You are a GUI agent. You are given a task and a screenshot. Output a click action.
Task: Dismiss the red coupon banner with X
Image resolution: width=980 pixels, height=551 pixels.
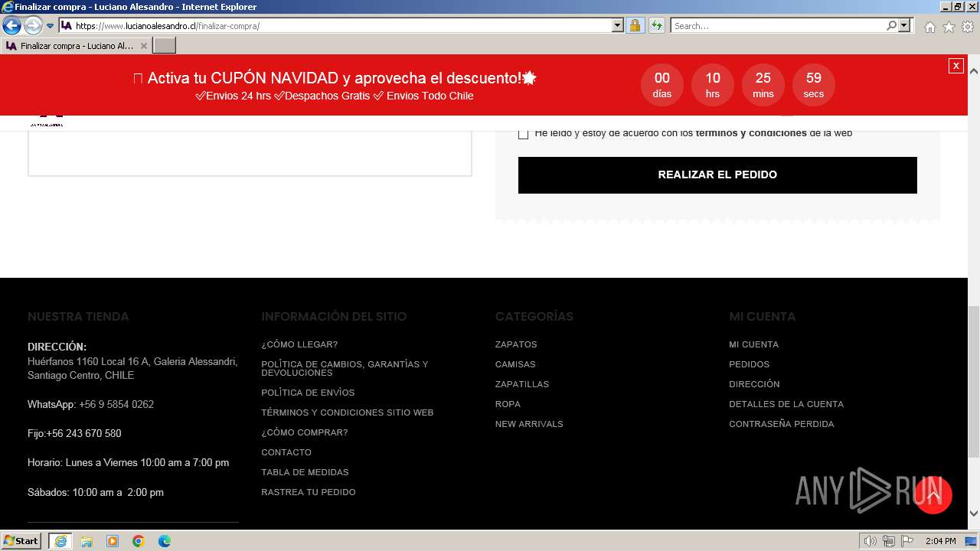pyautogui.click(x=955, y=66)
